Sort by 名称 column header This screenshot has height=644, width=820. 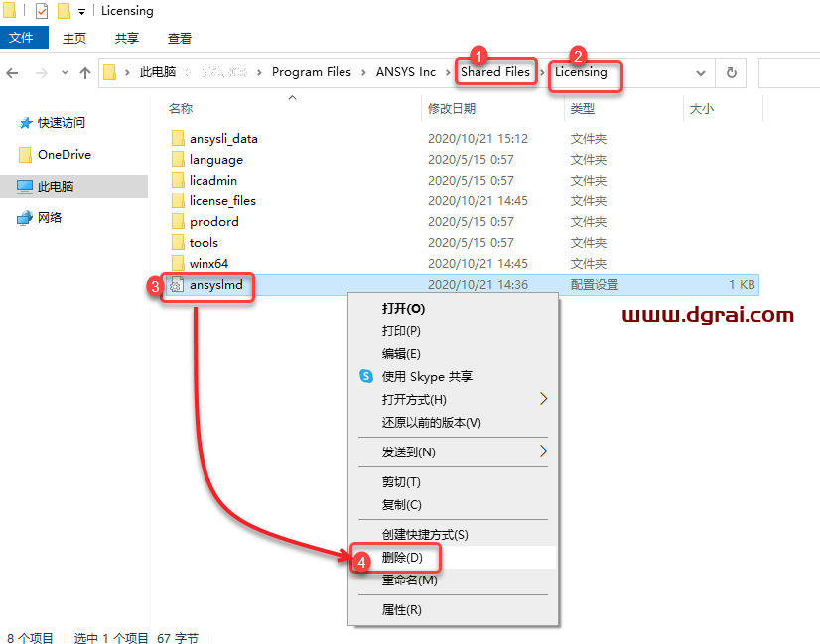click(x=181, y=109)
